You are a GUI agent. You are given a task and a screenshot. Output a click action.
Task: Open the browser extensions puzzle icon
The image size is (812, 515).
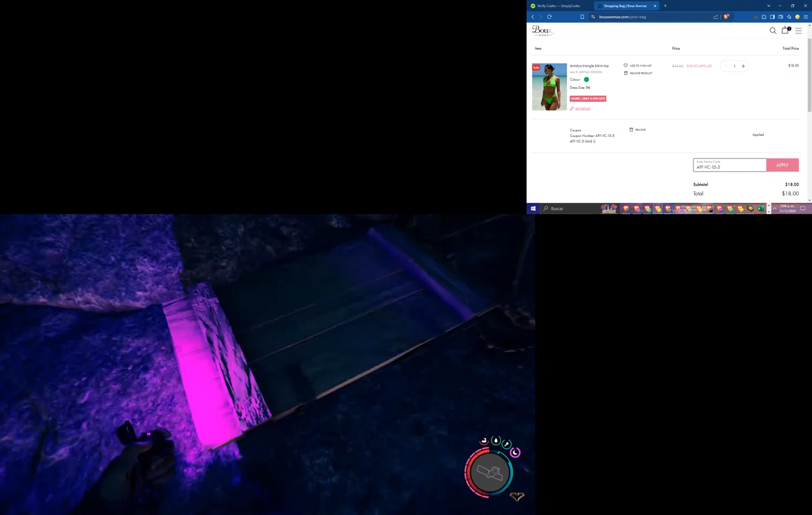click(764, 17)
